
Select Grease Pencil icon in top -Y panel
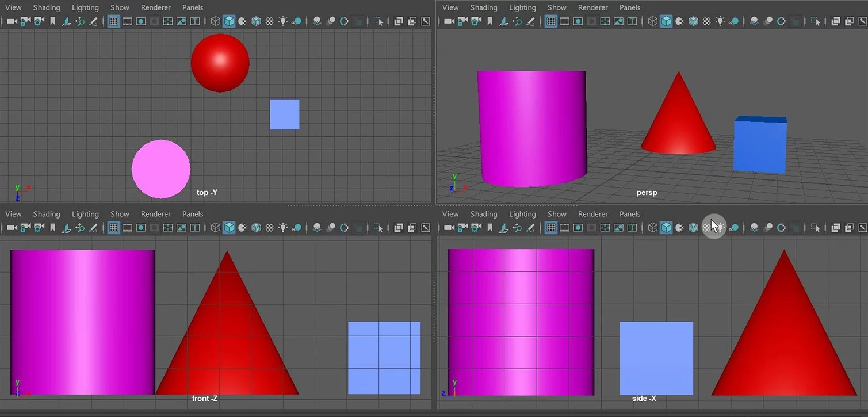93,21
